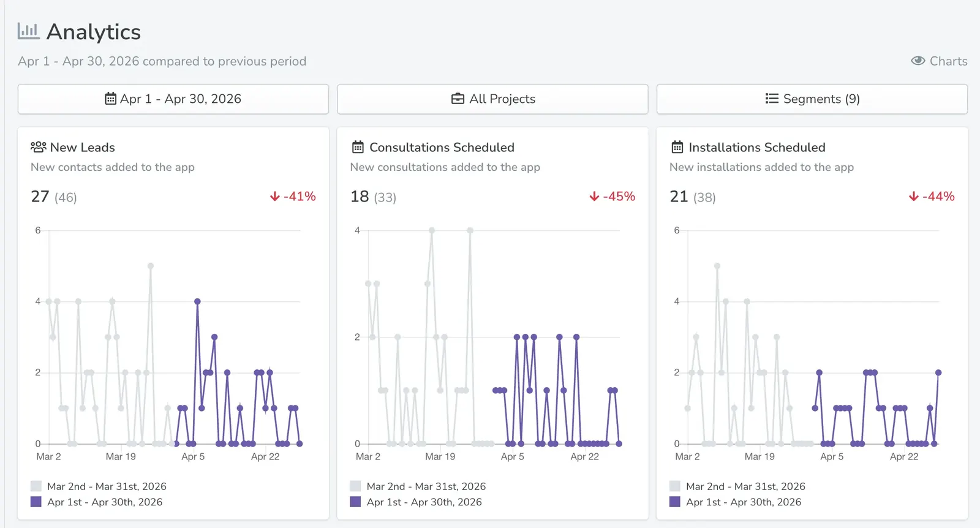The height and width of the screenshot is (528, 980).
Task: Click the New Leads people icon
Action: 39,147
